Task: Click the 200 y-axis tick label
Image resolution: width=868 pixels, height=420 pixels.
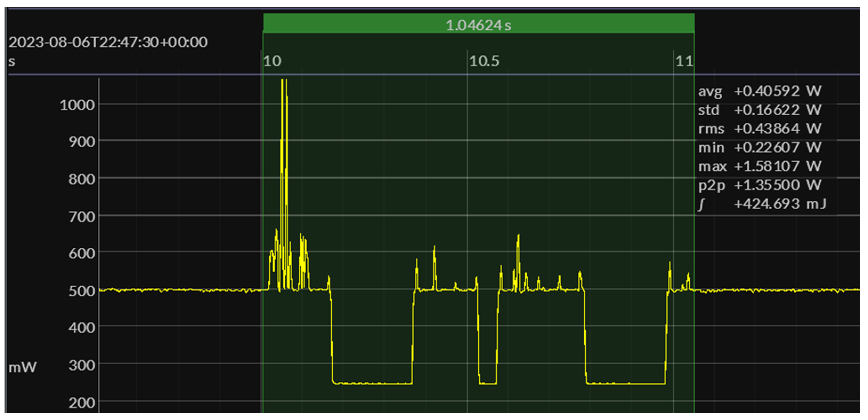Action: point(81,403)
